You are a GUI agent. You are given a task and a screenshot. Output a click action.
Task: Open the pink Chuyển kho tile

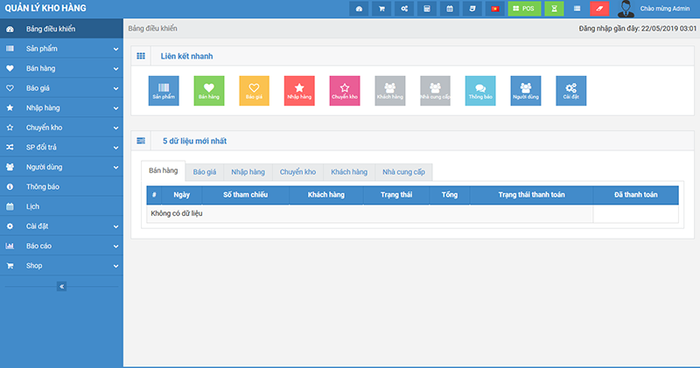click(x=345, y=91)
